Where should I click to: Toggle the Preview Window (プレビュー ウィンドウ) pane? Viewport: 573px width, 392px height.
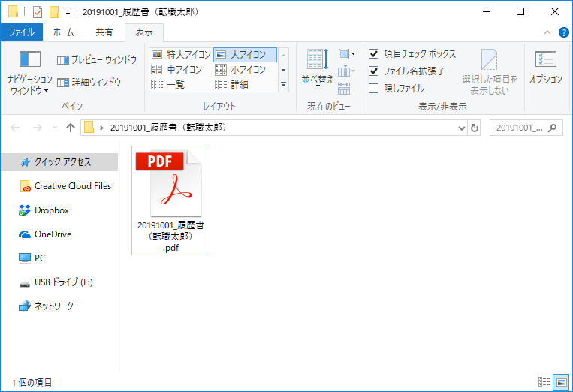(x=97, y=59)
